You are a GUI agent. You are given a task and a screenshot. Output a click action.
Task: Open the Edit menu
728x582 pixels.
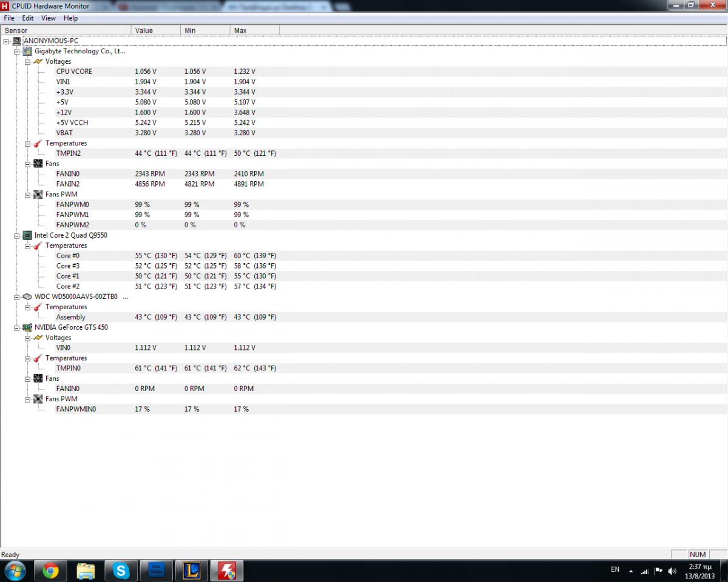coord(28,18)
